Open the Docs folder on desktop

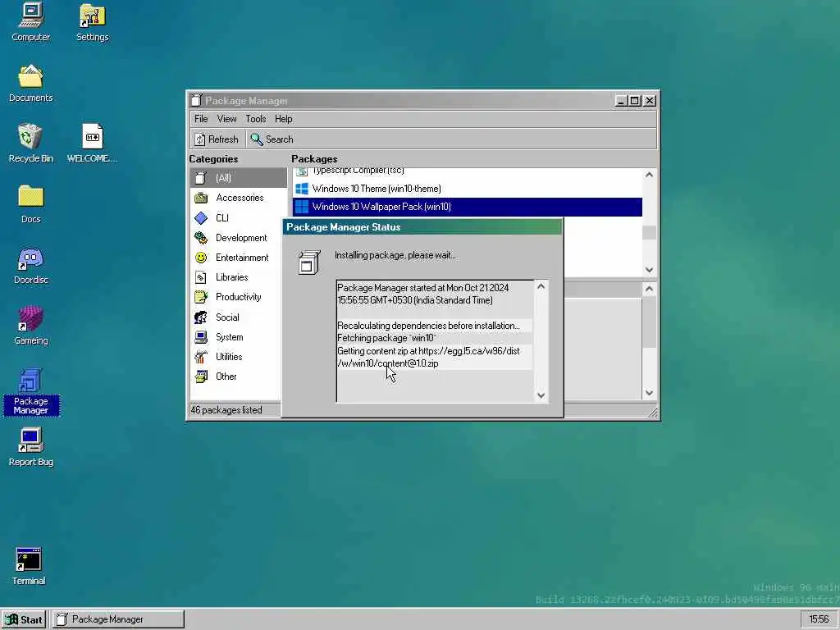click(x=30, y=204)
